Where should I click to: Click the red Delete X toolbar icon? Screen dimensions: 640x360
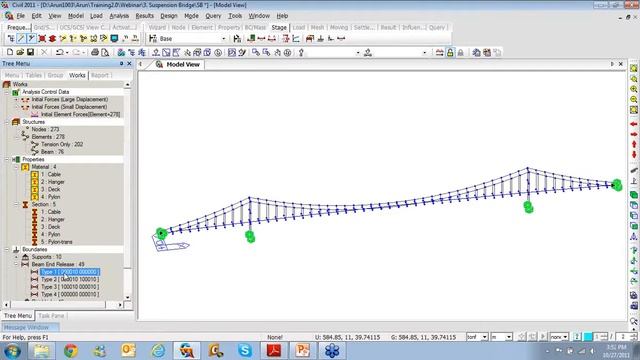(44, 53)
